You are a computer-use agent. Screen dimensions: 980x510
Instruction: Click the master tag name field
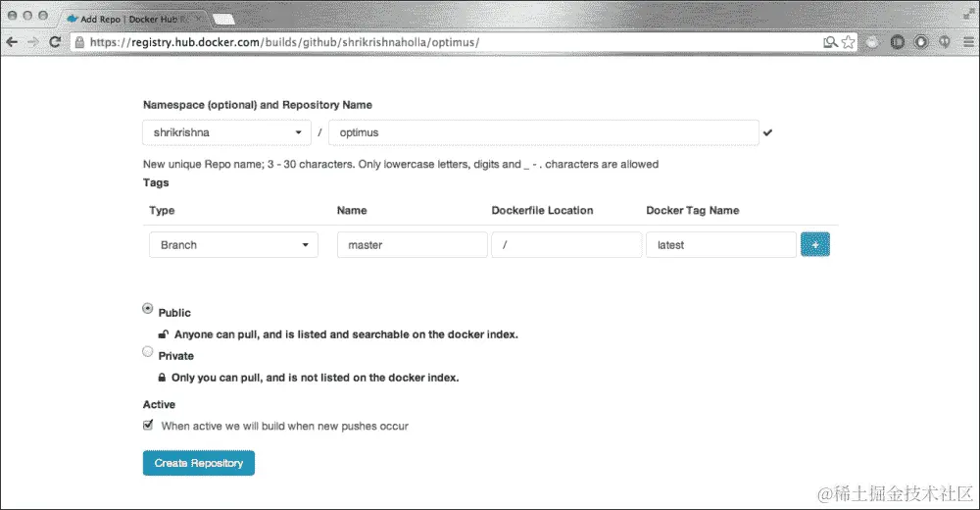coord(412,244)
